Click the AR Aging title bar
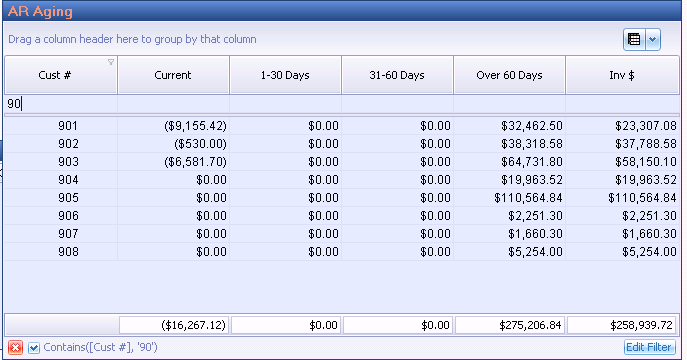The width and height of the screenshot is (687, 360). pos(342,11)
